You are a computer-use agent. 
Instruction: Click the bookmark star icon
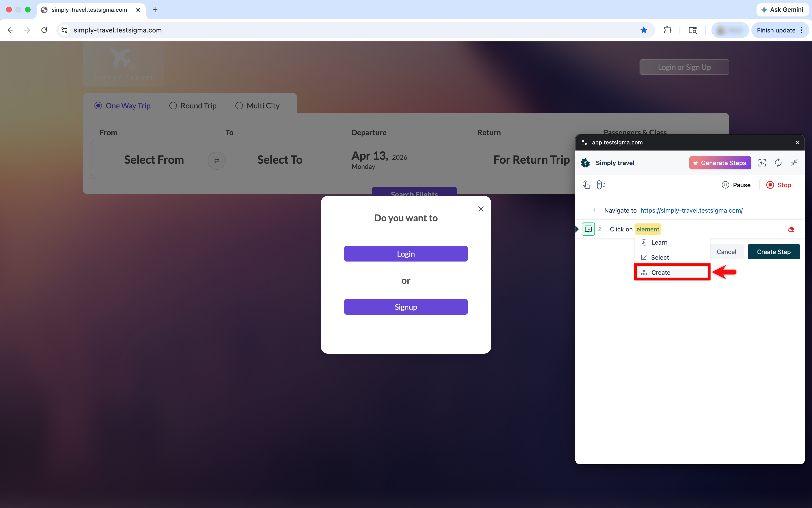pos(644,30)
